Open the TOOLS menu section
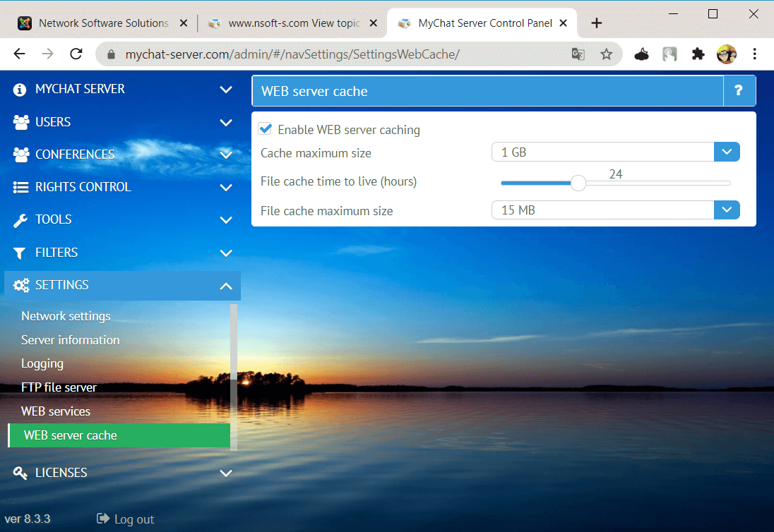The image size is (774, 532). coord(122,219)
